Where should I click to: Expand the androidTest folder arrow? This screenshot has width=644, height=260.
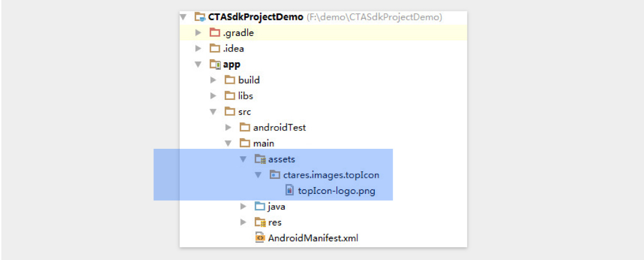coord(228,127)
